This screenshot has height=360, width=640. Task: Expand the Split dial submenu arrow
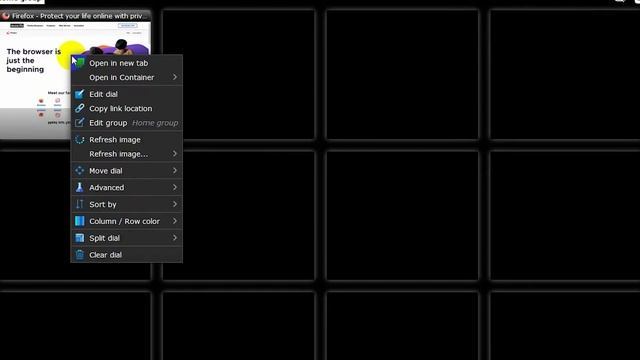click(x=175, y=238)
